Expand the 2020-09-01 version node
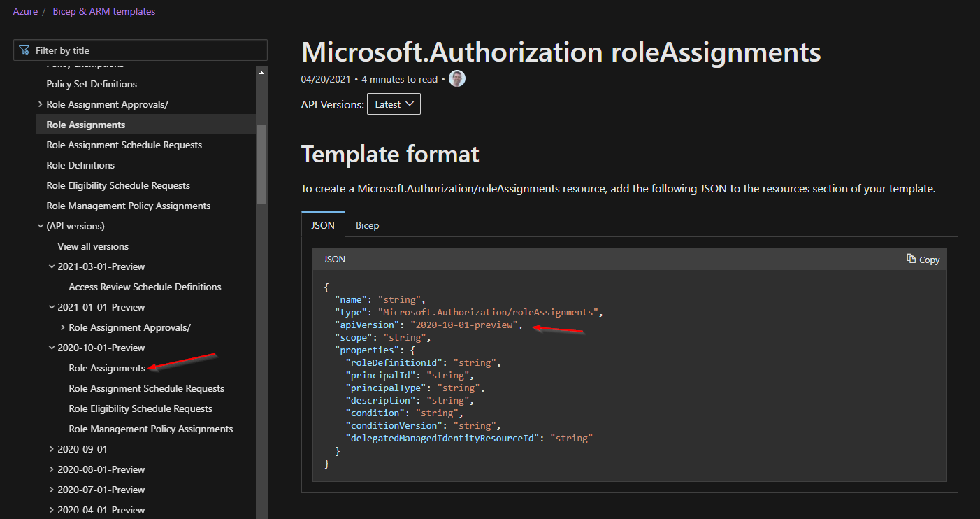 pyautogui.click(x=50, y=448)
